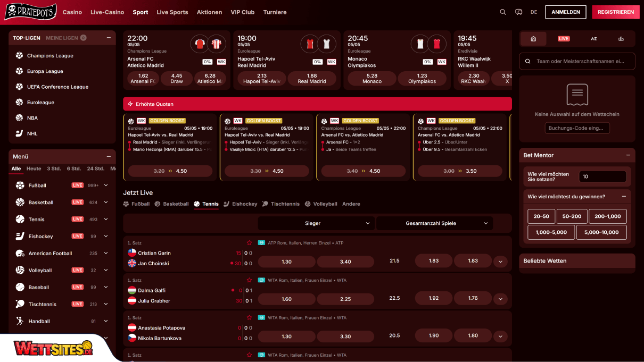Collapse the Bet Mentor panel
The width and height of the screenshot is (644, 362).
pos(628,155)
